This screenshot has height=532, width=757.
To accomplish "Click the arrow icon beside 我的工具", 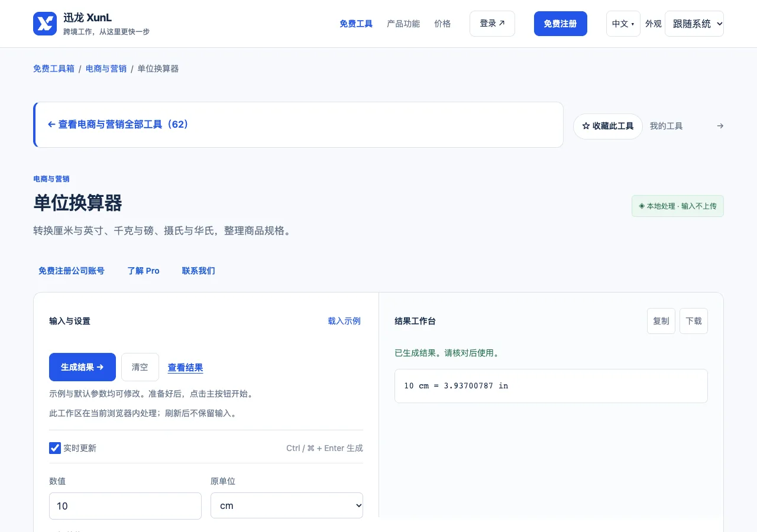I will click(x=720, y=126).
